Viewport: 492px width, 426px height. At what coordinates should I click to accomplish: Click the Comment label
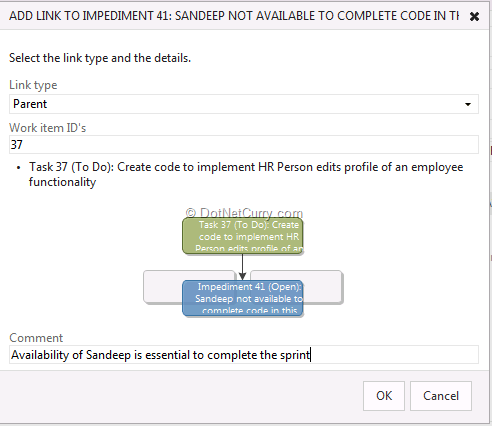click(x=36, y=338)
